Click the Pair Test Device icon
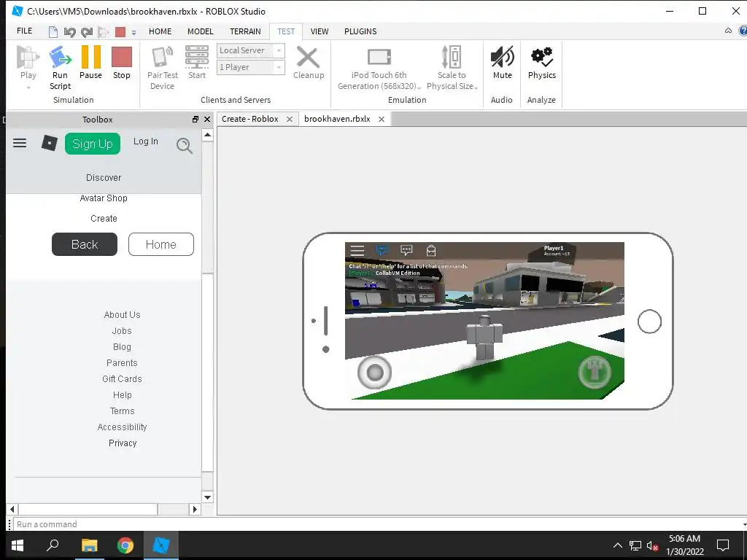Viewport: 747px width, 560px height. pos(162,58)
